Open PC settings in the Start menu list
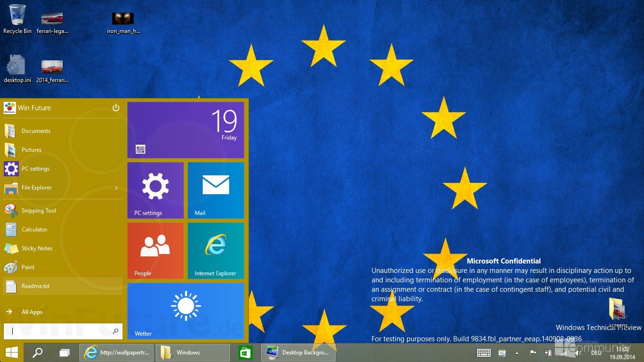This screenshot has width=644, height=362. click(x=63, y=169)
